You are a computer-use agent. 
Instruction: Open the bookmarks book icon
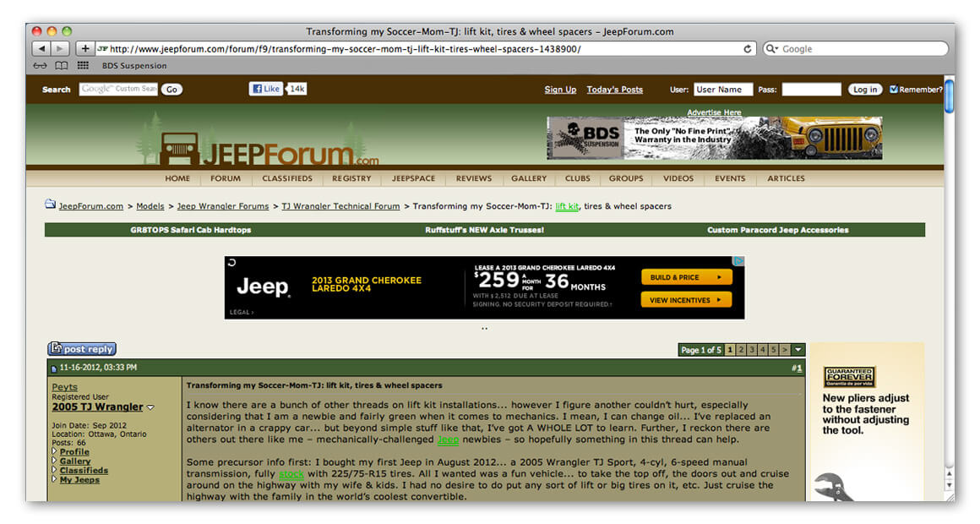coord(62,66)
